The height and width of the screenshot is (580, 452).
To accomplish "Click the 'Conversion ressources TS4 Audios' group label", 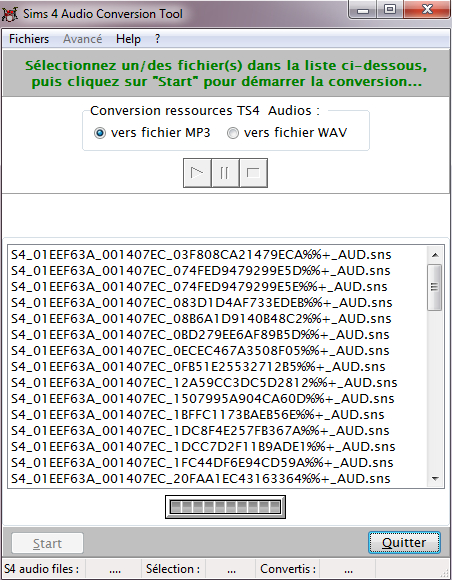I will click(x=205, y=111).
